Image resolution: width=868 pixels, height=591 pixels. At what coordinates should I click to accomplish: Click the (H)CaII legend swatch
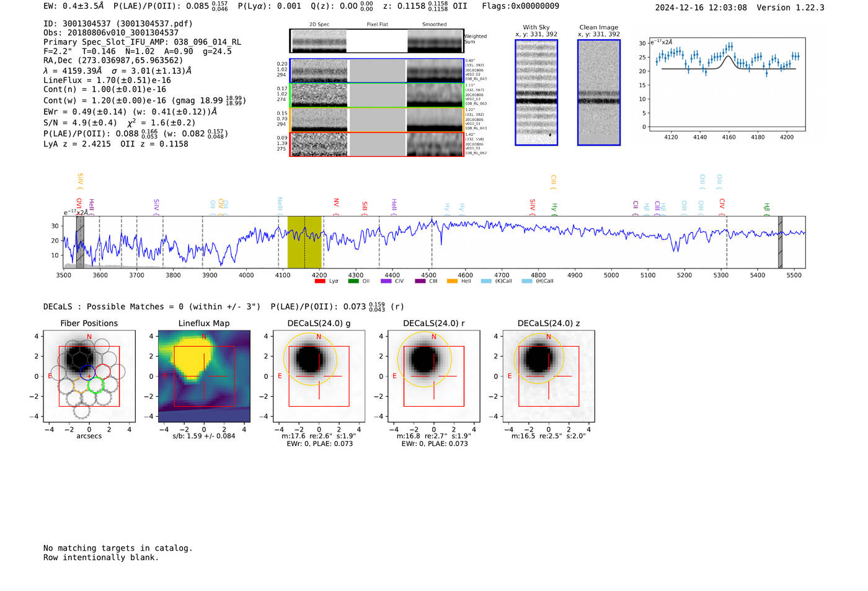pos(527,281)
